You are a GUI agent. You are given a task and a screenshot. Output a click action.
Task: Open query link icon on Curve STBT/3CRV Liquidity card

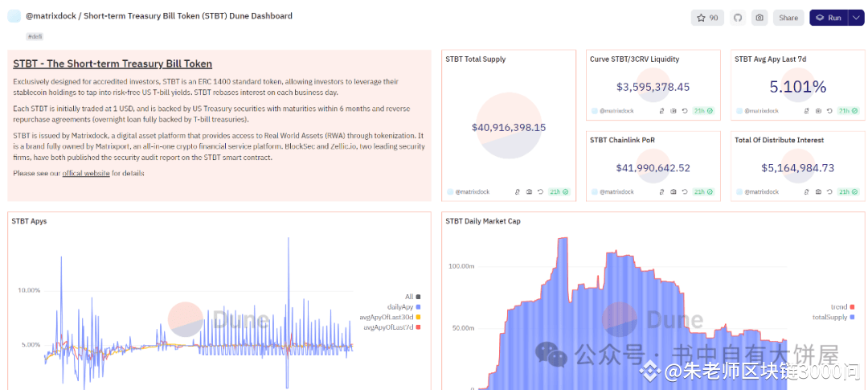661,111
